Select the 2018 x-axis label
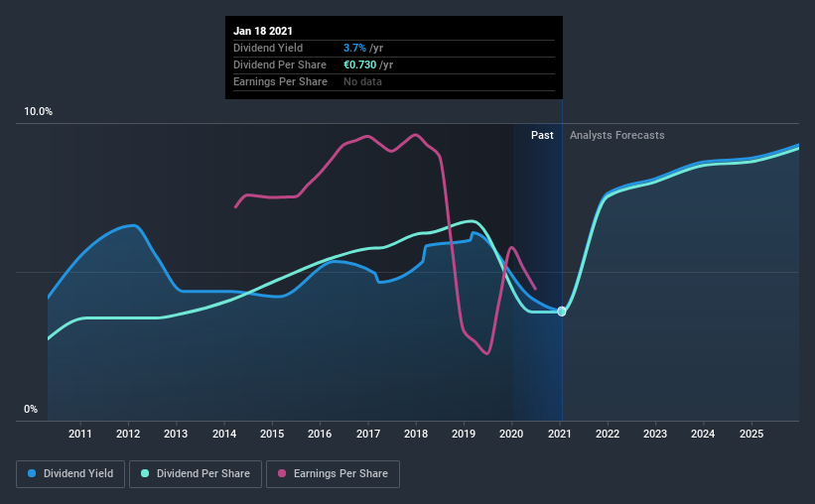 (x=416, y=434)
